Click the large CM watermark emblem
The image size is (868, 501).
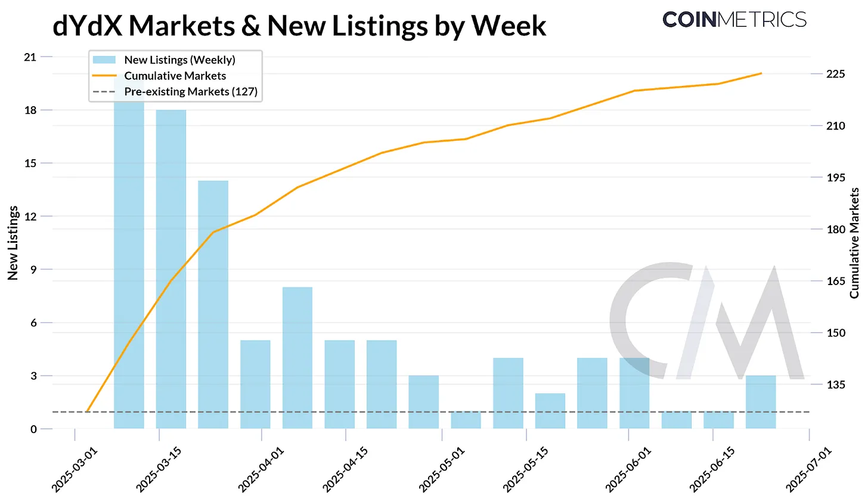click(706, 322)
